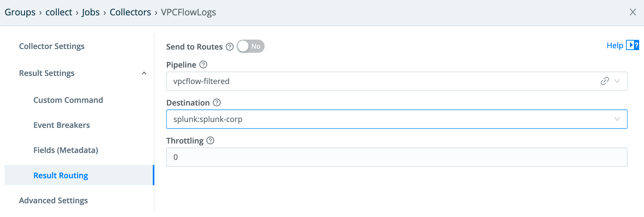Open the Pipeline dropdown arrow
This screenshot has width=644, height=217.
[x=617, y=81]
